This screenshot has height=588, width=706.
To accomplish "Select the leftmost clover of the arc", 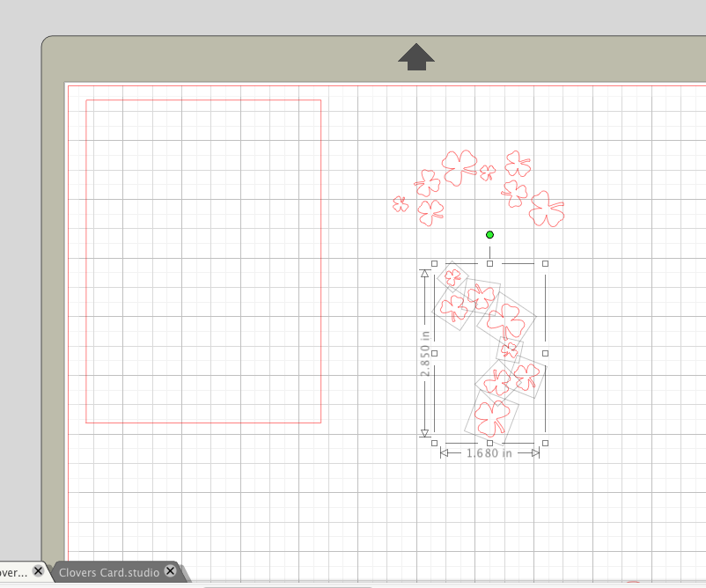I will 398,205.
